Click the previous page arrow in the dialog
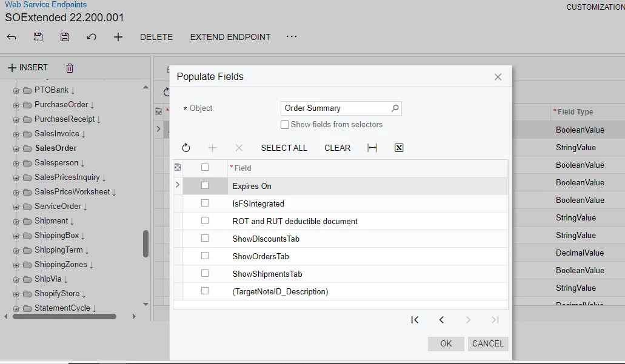This screenshot has height=364, width=625. (x=441, y=320)
